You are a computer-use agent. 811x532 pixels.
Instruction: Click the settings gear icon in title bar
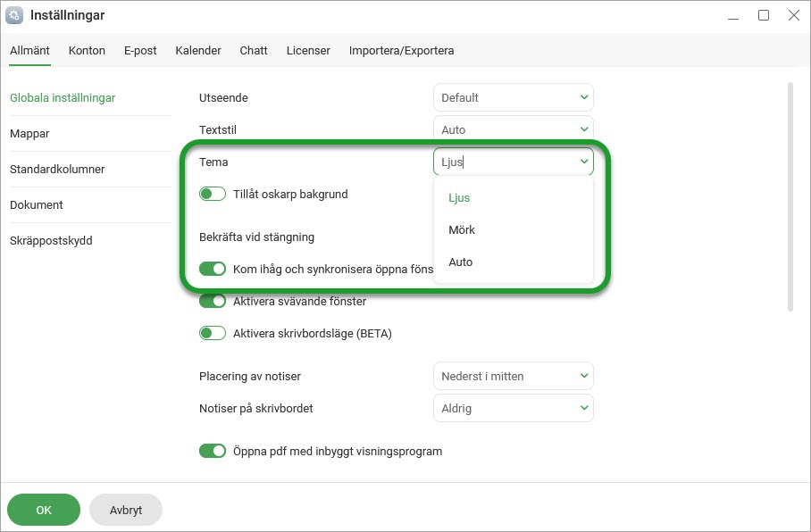point(14,15)
